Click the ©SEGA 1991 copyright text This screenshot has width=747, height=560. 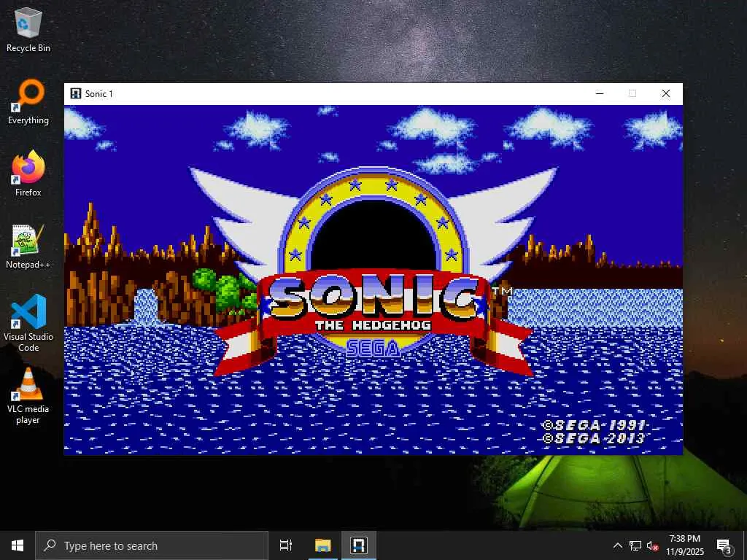594,425
